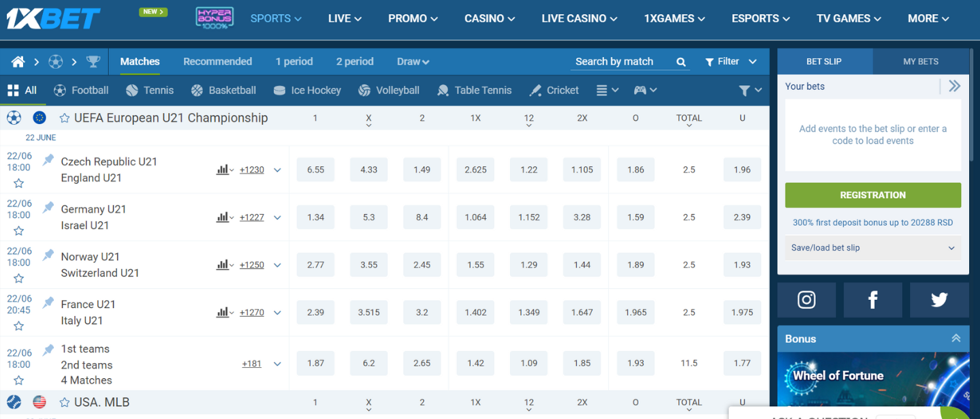Open the Twitter page
Image resolution: width=980 pixels, height=419 pixels.
(x=939, y=300)
